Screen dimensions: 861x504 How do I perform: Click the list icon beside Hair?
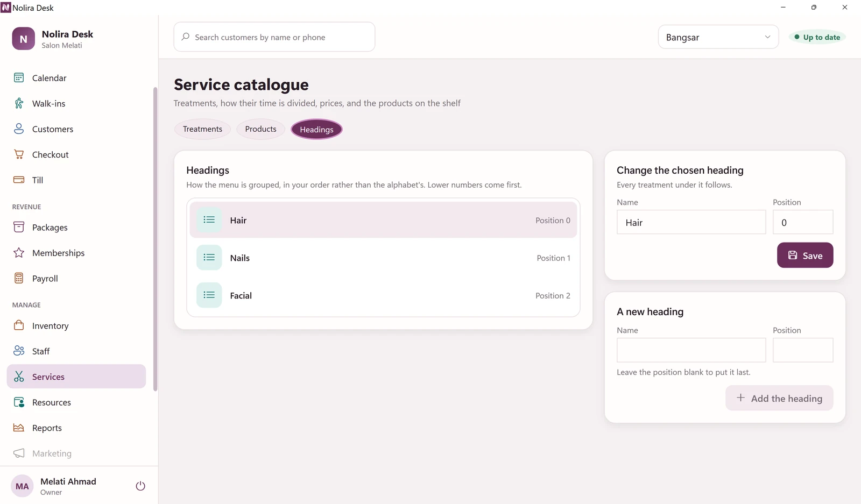[x=209, y=220]
